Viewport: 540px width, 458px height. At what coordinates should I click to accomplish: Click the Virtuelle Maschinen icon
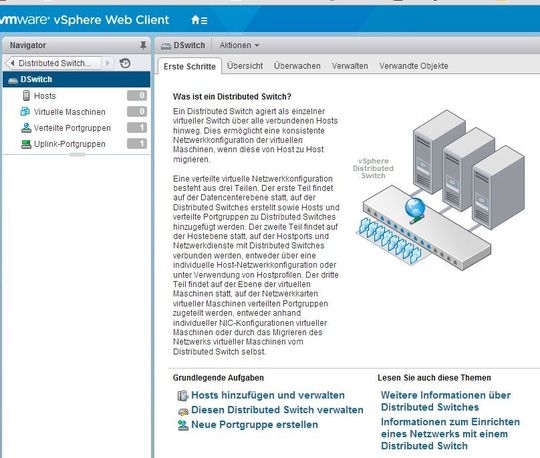click(x=25, y=111)
